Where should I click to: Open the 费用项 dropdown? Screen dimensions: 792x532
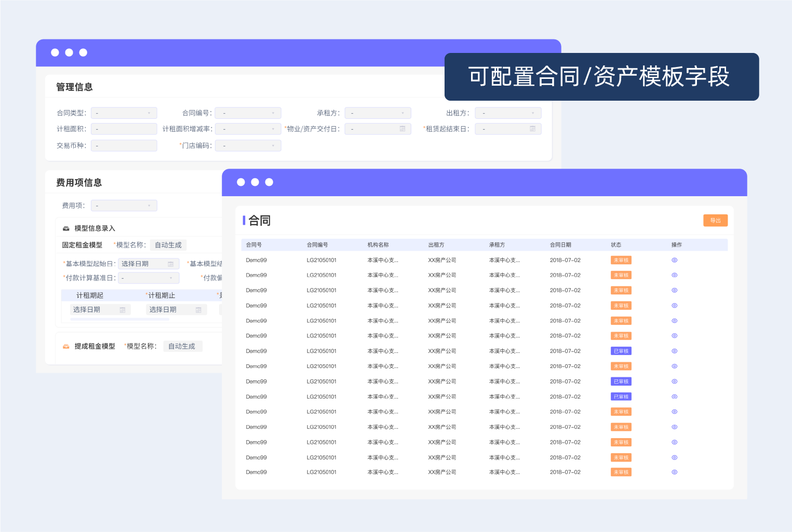tap(124, 206)
